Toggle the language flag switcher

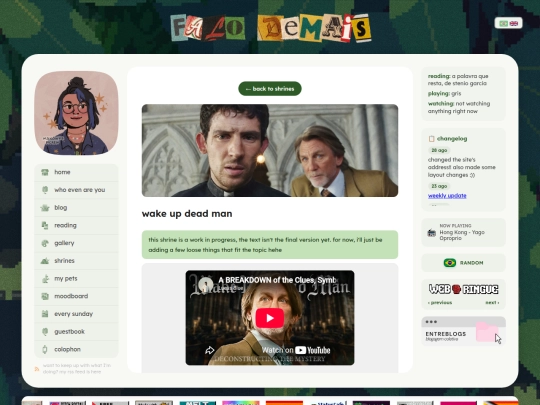[508, 23]
